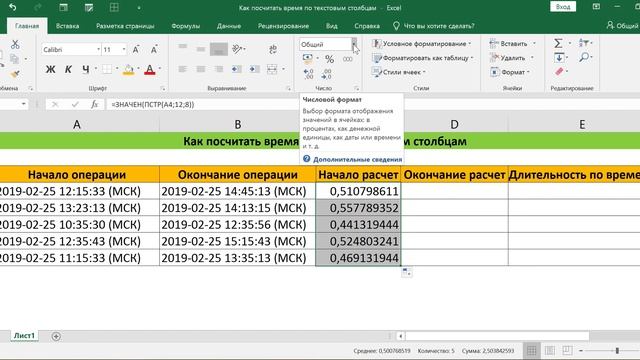Open fill color dropdown arrow
640x360 pixels.
(x=138, y=69)
